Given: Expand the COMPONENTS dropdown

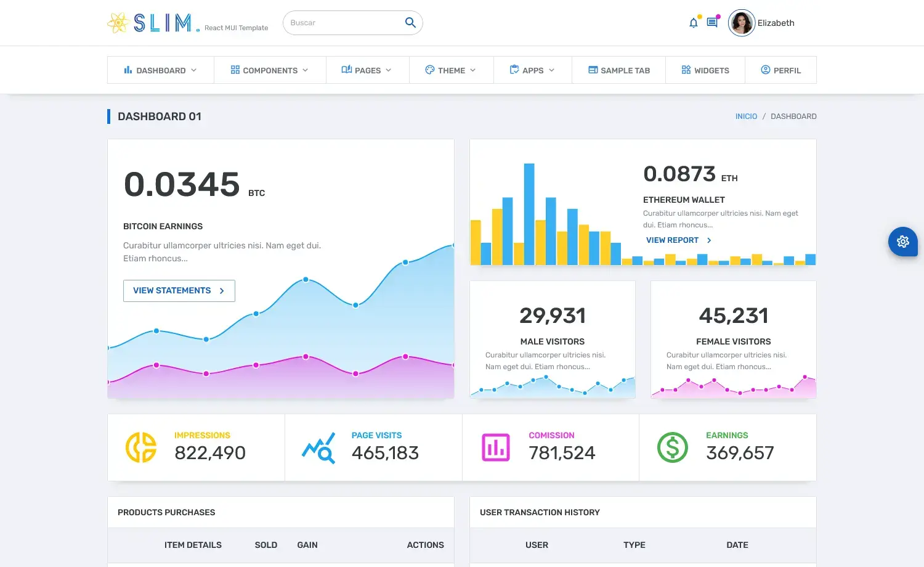Looking at the screenshot, I should coord(270,70).
